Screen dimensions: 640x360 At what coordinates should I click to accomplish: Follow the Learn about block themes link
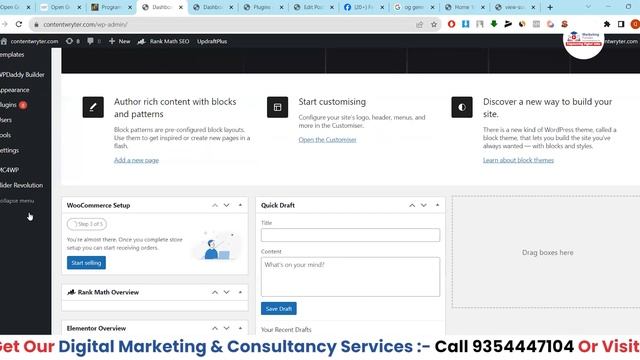tap(518, 160)
